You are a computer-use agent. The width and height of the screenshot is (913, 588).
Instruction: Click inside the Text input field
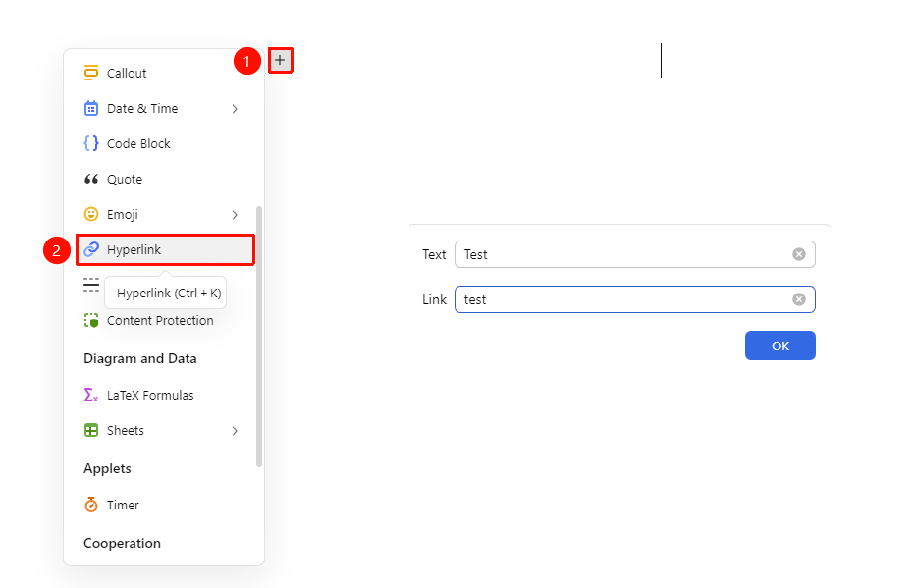(x=634, y=254)
